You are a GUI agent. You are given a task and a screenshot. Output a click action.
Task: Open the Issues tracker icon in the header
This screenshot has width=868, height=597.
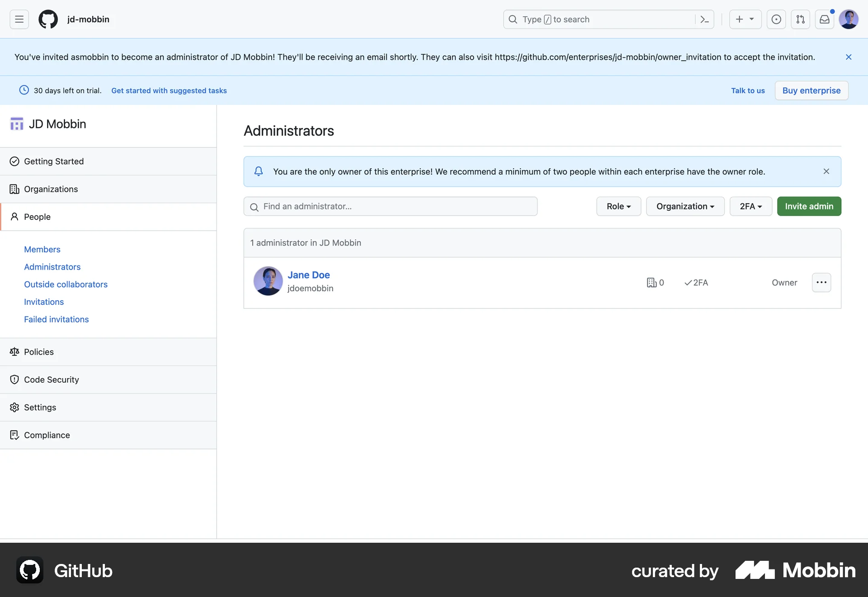(776, 19)
